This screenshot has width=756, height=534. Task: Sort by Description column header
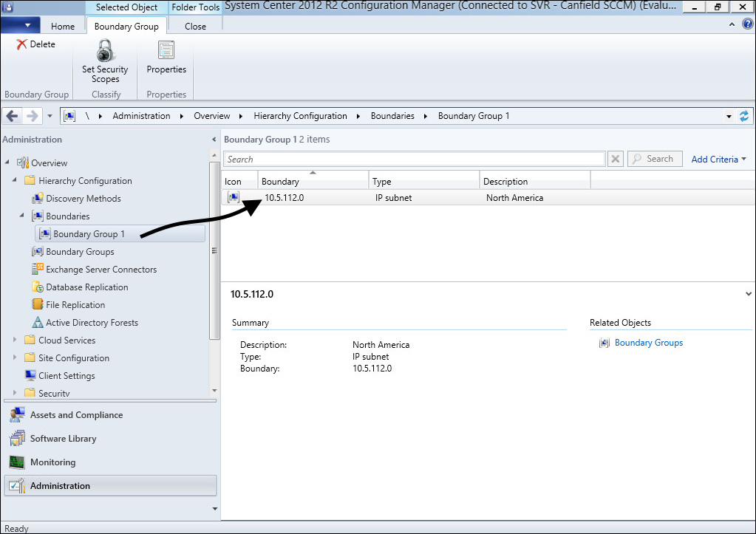pos(535,181)
